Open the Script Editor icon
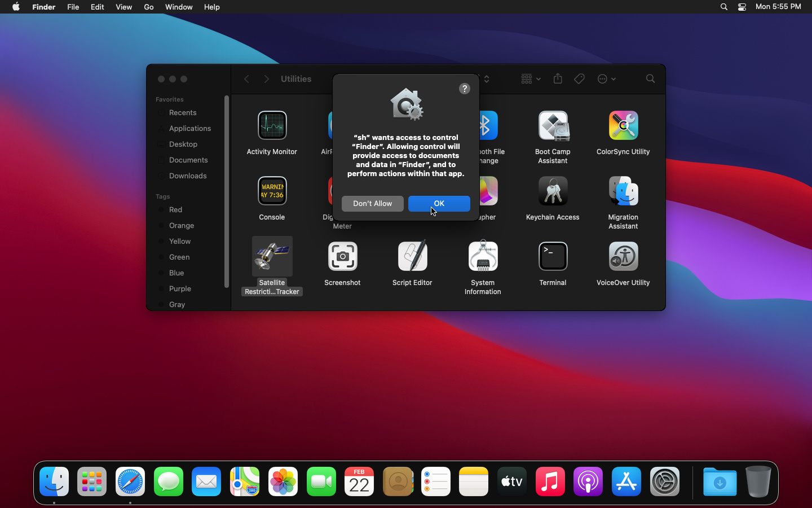Screen dimensions: 812x508 point(412,257)
